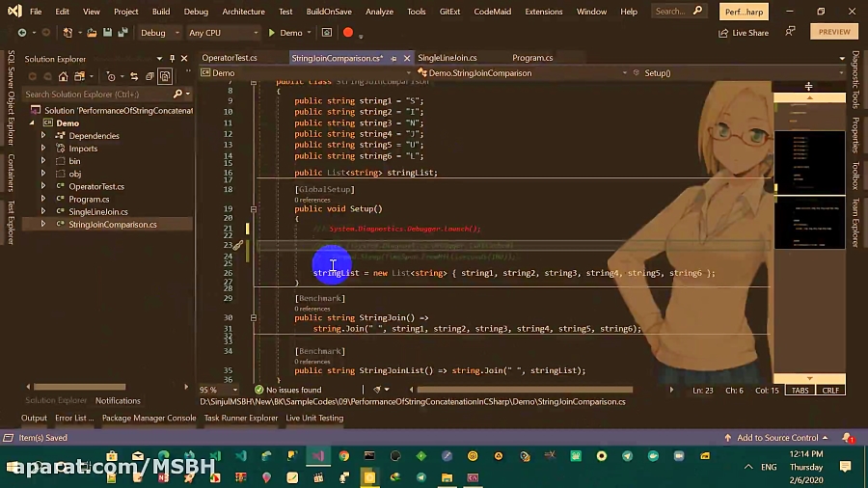Pin the StringJoinComparison.cs tab
Image resolution: width=868 pixels, height=488 pixels.
393,58
